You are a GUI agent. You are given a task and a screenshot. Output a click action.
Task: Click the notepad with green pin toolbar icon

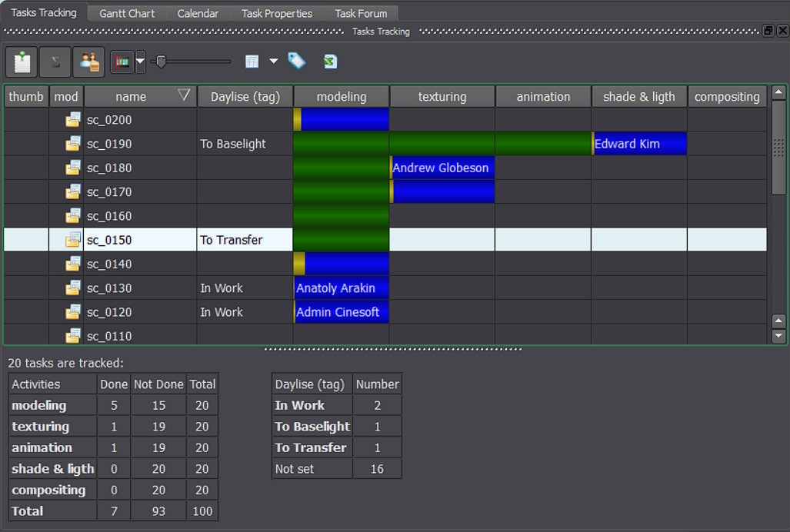point(22,62)
